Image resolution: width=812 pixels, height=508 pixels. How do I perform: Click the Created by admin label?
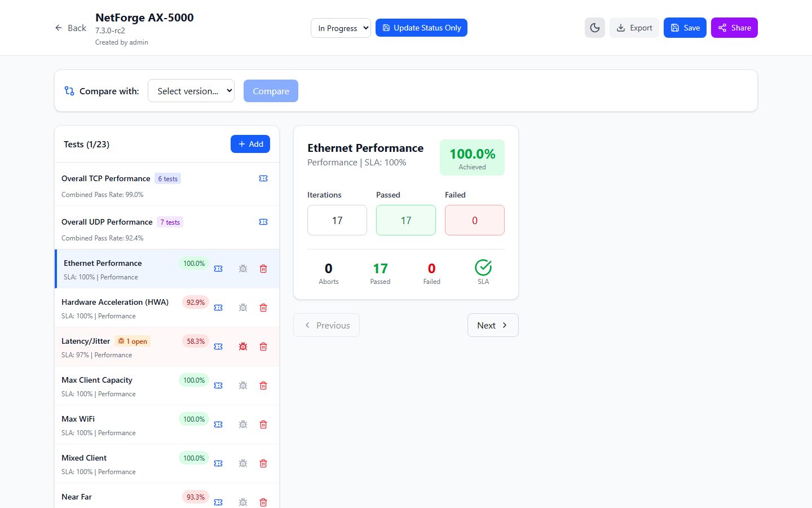(122, 42)
